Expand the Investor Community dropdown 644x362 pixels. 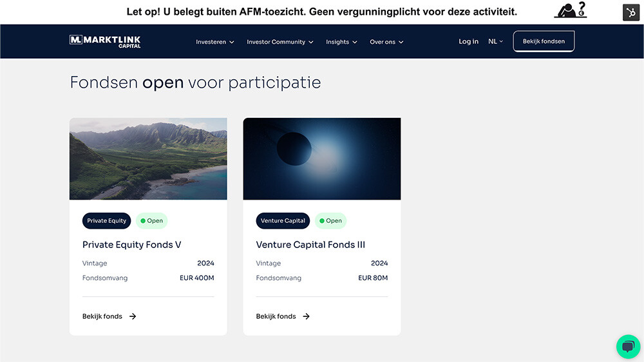coord(280,42)
